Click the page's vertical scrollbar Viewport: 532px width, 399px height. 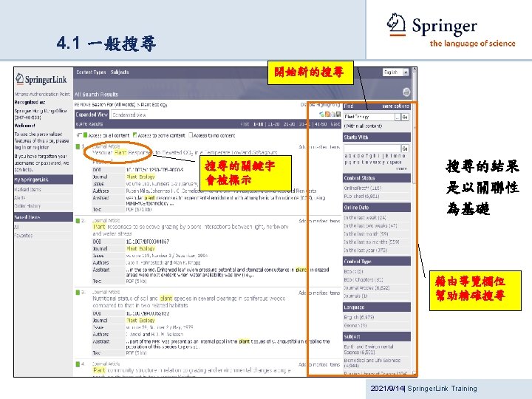click(415, 220)
